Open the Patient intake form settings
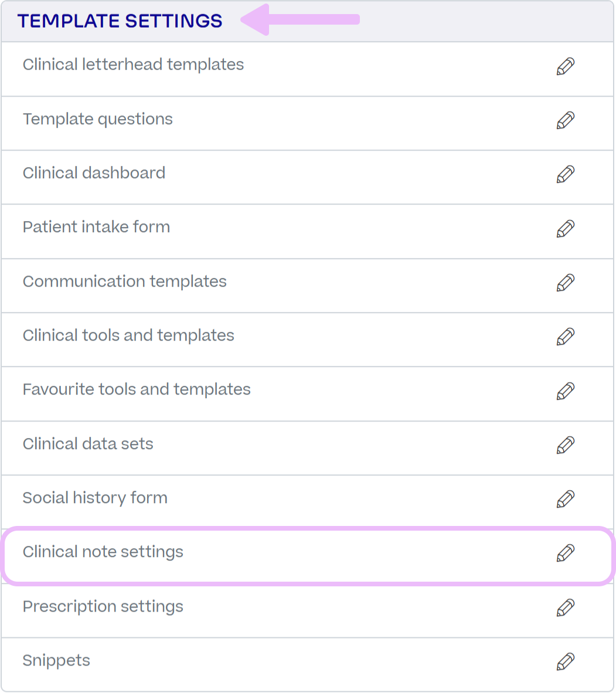Image resolution: width=616 pixels, height=696 pixels. click(x=96, y=227)
